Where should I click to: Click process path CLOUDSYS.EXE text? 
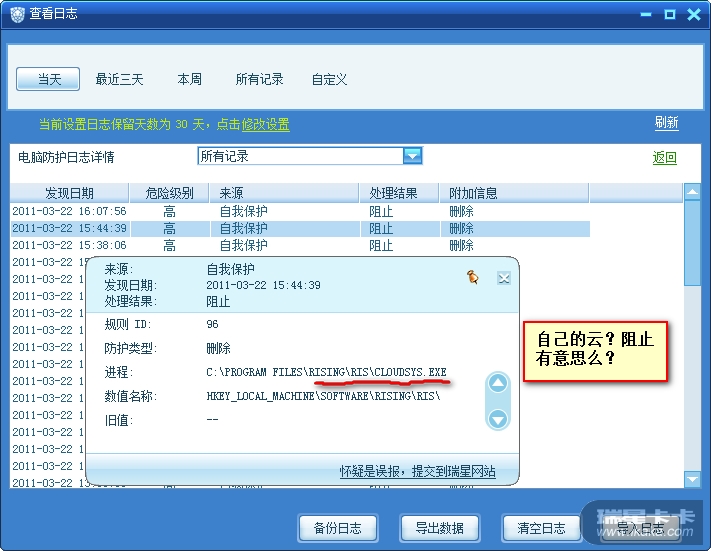(326, 372)
